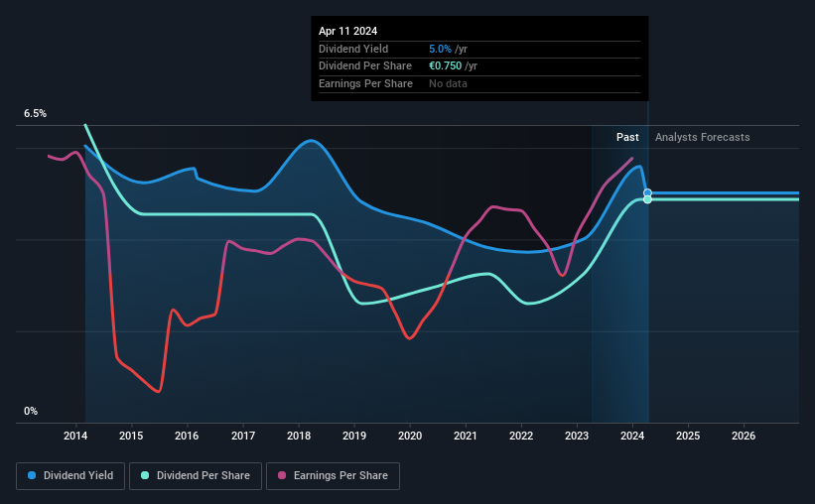The image size is (815, 504).
Task: Click the blue Dividend Yield data point marker
Action: point(647,193)
